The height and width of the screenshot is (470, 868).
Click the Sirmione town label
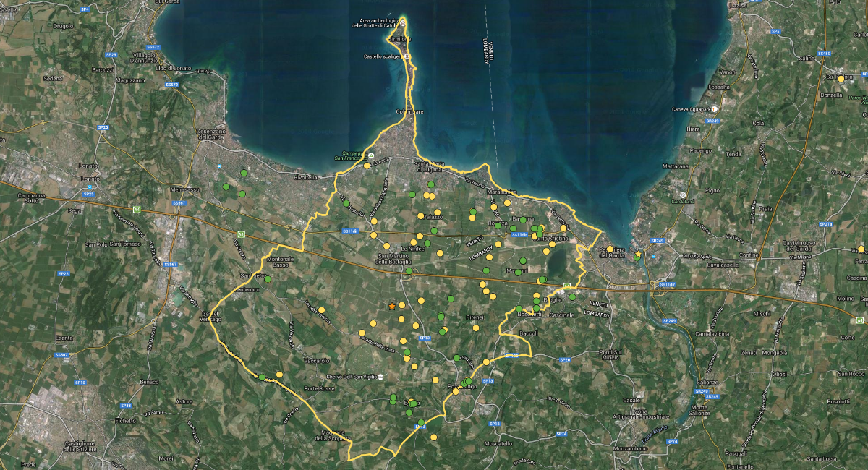[x=399, y=39]
